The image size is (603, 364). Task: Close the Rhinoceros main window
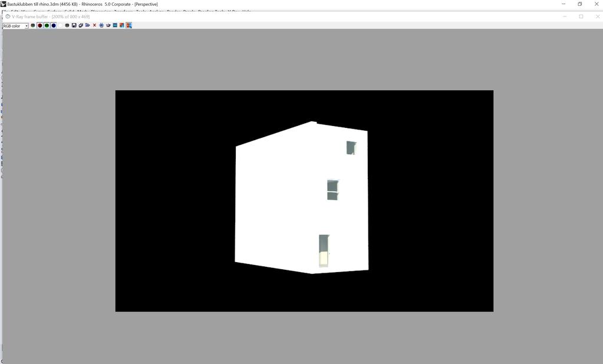point(597,4)
